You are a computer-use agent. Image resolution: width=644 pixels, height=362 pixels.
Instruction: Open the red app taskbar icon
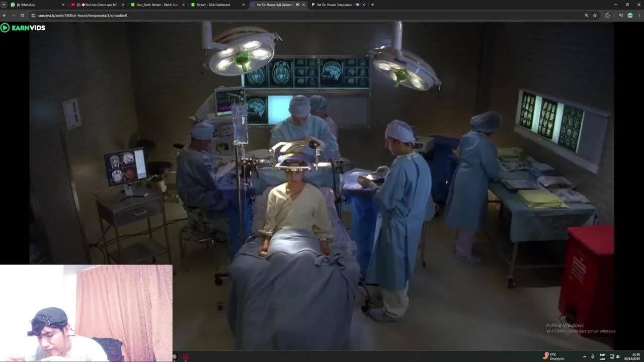(186, 357)
